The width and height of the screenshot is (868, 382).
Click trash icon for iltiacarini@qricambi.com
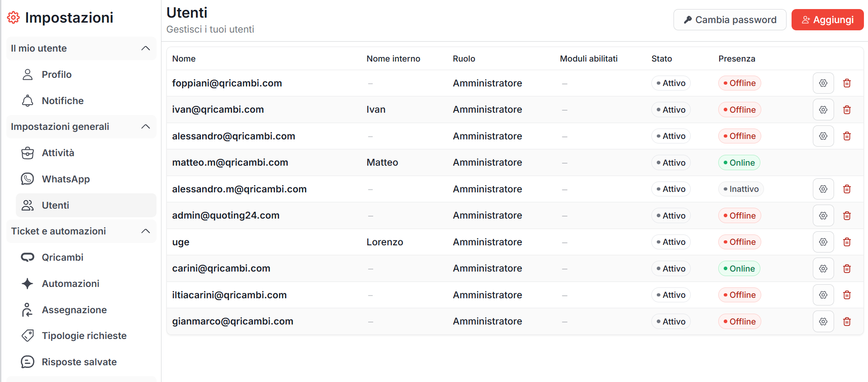[847, 295]
